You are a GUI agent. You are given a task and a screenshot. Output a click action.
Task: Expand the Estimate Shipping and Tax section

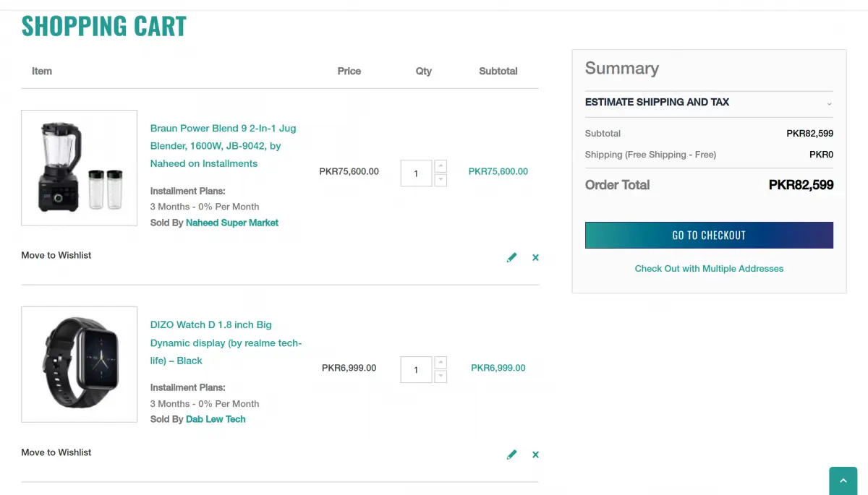coord(707,102)
